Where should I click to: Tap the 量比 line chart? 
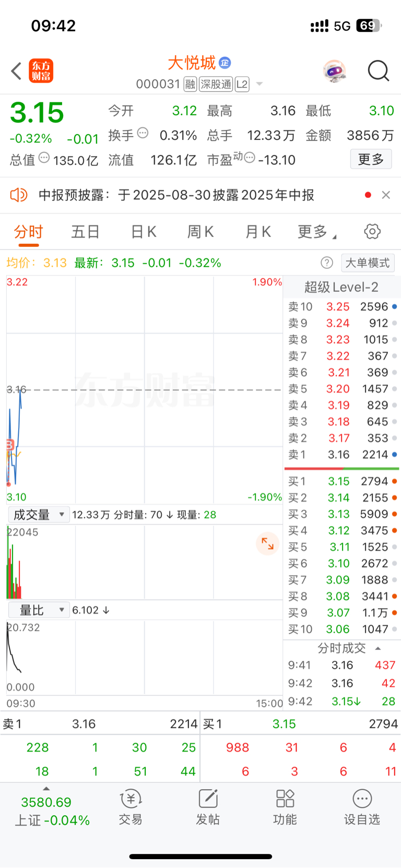tap(145, 658)
